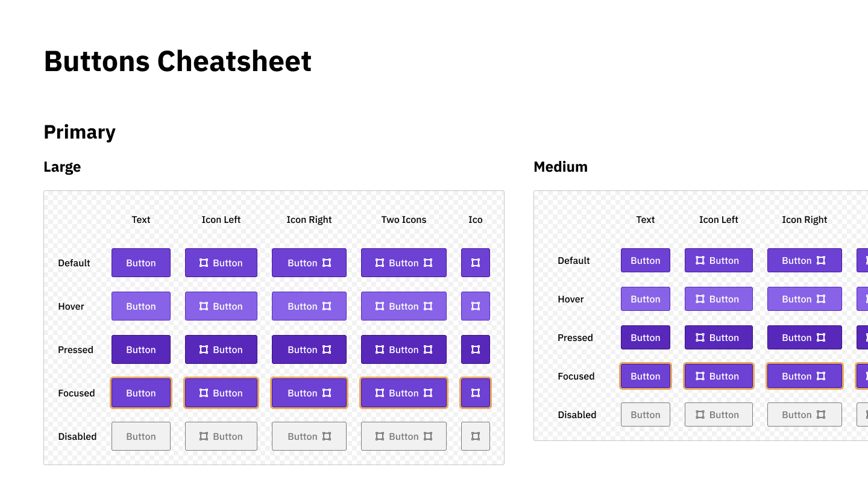The height and width of the screenshot is (488, 868).
Task: Click Large Default Two Icons button
Action: click(x=404, y=263)
